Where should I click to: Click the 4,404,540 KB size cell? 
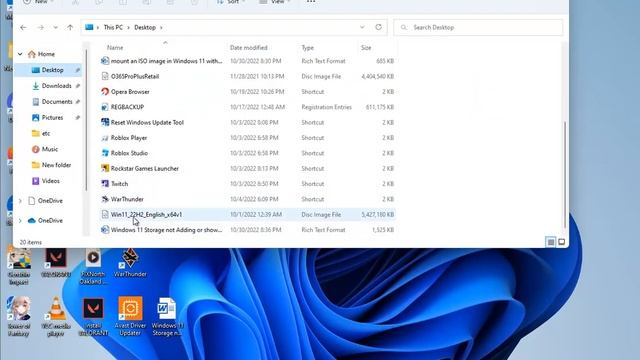[x=378, y=76]
